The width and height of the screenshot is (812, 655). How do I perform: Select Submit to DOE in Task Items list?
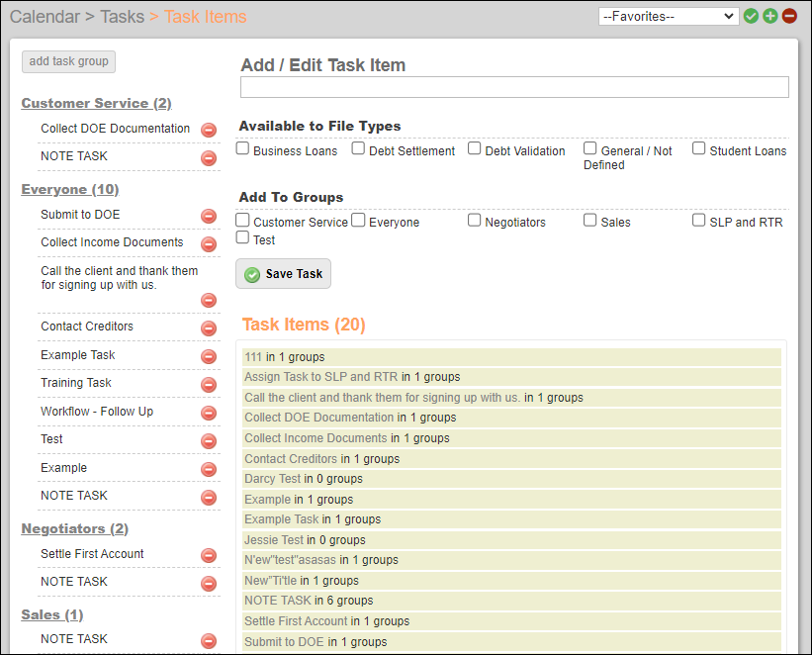pyautogui.click(x=511, y=641)
